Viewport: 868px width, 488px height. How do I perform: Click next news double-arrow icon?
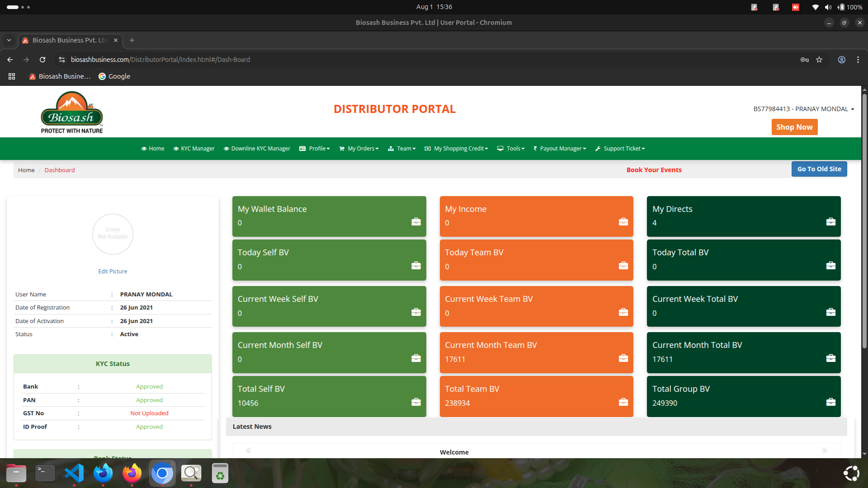click(x=824, y=450)
